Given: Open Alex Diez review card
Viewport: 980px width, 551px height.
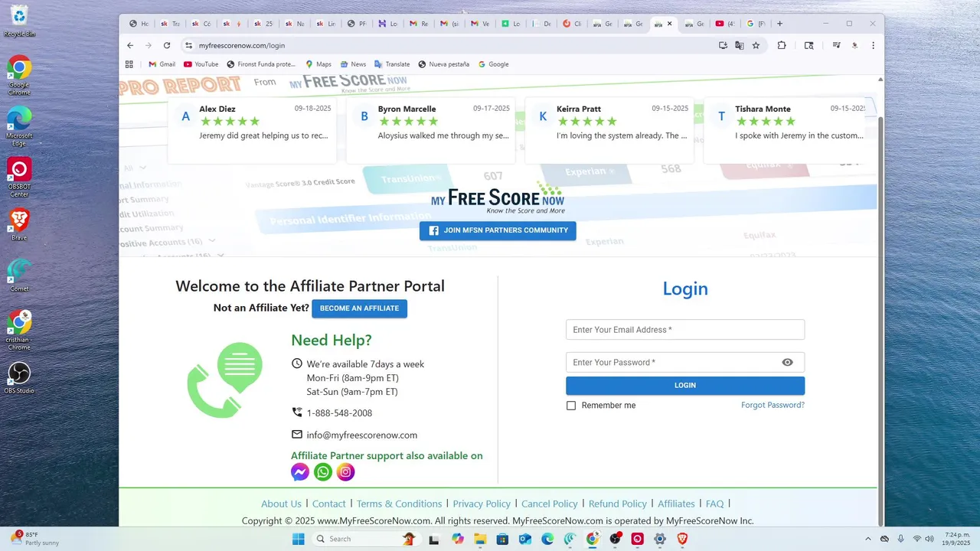Looking at the screenshot, I should pyautogui.click(x=252, y=130).
